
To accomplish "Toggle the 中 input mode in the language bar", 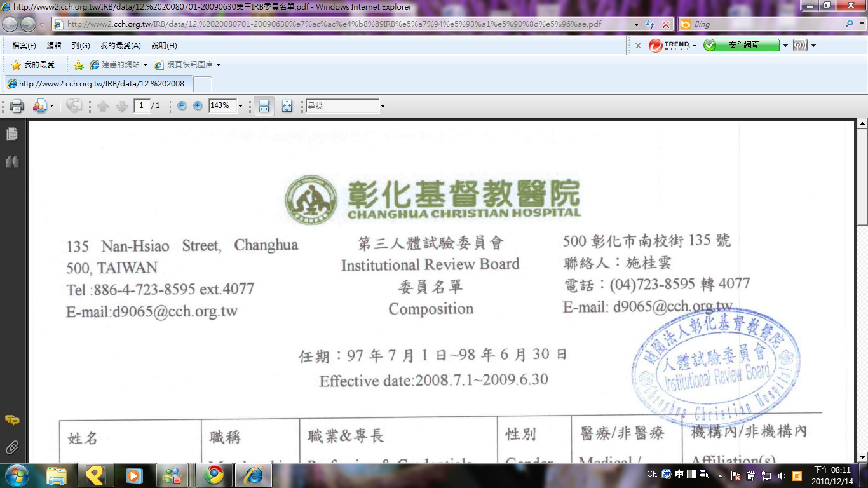I will (x=679, y=474).
